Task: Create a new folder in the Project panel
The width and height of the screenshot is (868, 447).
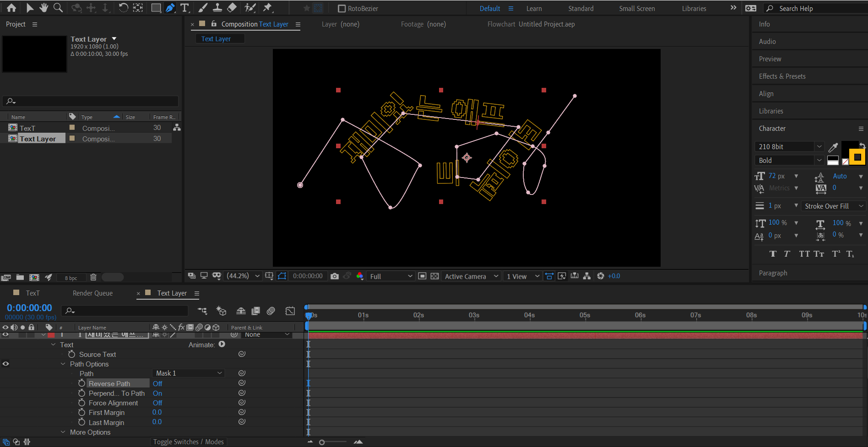Action: tap(20, 277)
